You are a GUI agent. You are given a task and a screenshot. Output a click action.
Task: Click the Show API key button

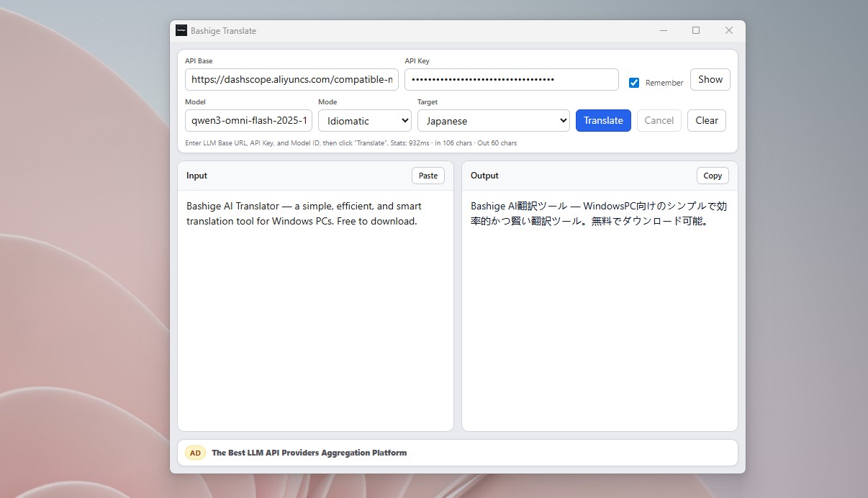[710, 79]
